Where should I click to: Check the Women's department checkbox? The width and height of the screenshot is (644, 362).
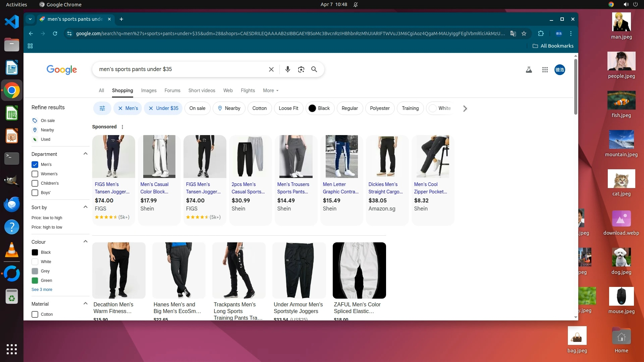coord(35,174)
